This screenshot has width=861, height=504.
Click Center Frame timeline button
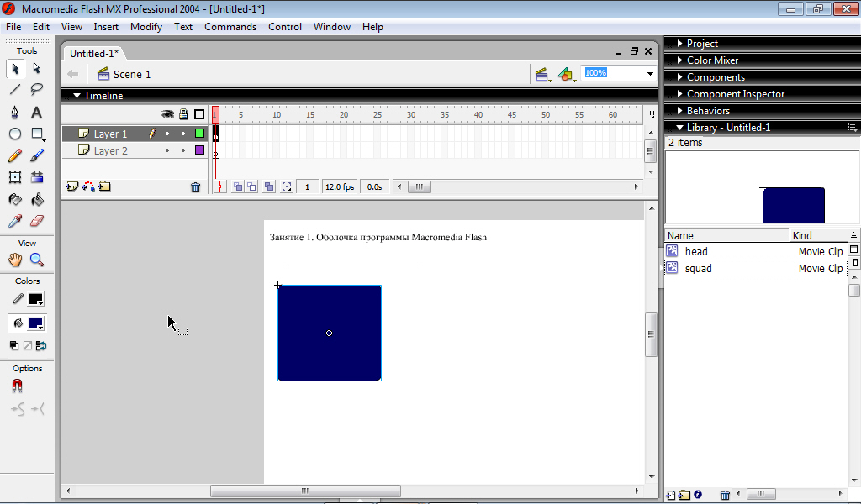pos(219,187)
